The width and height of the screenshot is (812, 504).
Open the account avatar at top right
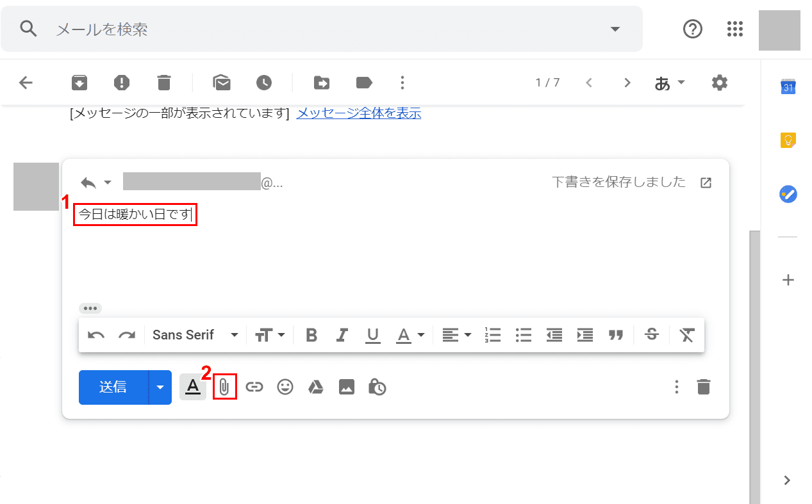(779, 30)
